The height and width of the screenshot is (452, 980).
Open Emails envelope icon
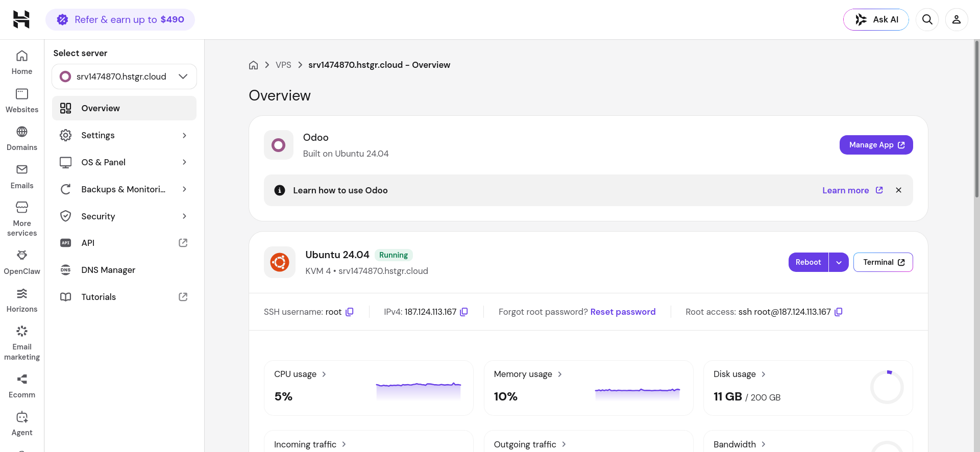click(x=22, y=169)
